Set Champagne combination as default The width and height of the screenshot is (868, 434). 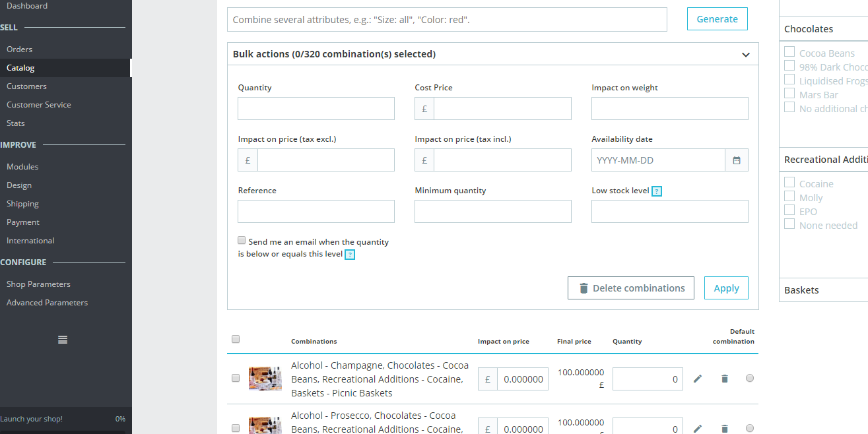750,378
